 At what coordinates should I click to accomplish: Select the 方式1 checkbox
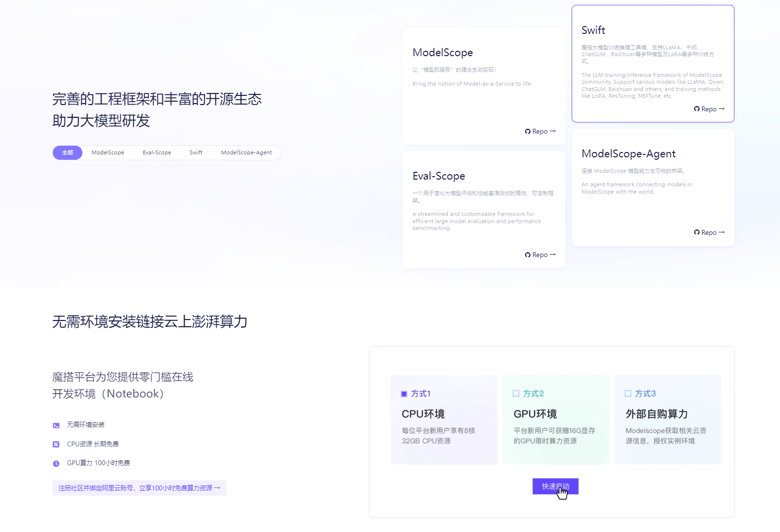[404, 394]
